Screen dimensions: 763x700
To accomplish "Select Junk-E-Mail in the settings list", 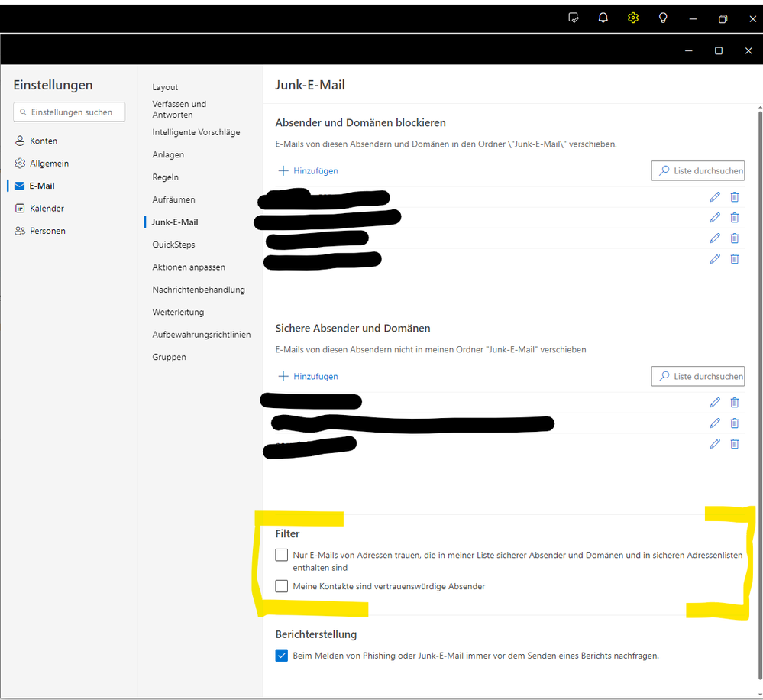I will coord(175,222).
